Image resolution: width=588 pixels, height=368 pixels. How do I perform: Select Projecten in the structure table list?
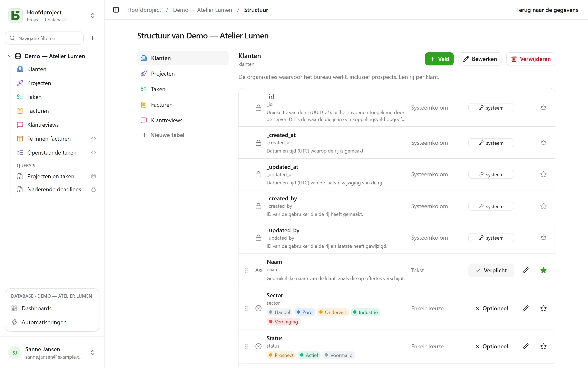click(x=183, y=74)
